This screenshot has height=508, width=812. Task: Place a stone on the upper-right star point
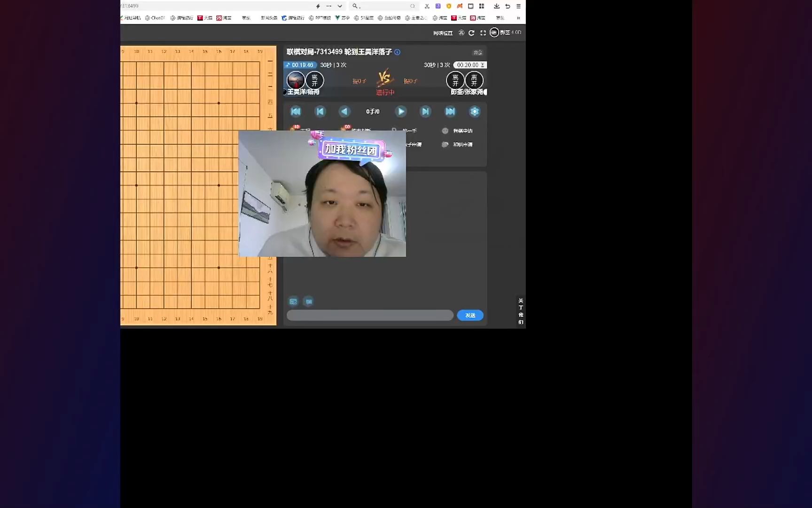point(219,103)
